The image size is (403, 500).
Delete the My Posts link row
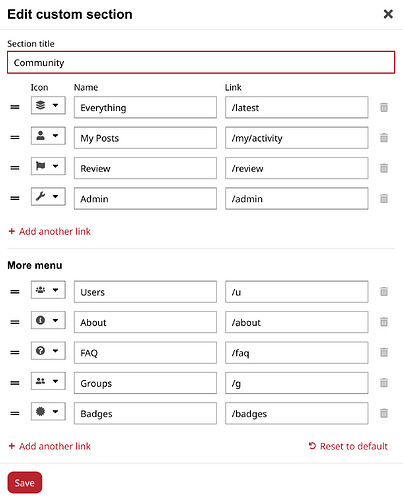tap(384, 138)
